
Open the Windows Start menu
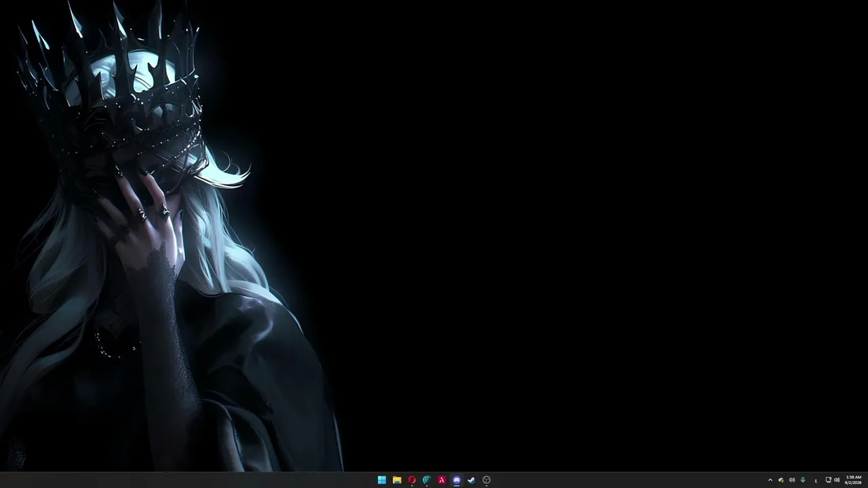[x=382, y=480]
